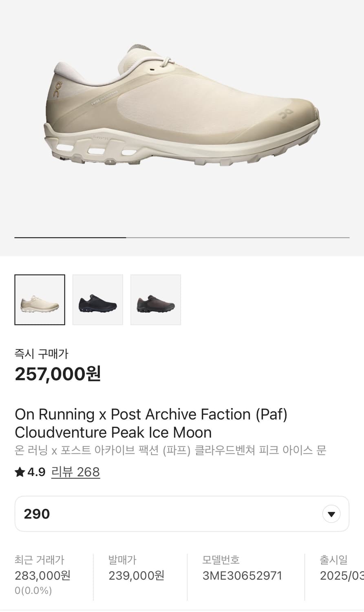Select the beige Ice Moon shoe thumbnail
This screenshot has height=612, width=364.
click(x=40, y=300)
